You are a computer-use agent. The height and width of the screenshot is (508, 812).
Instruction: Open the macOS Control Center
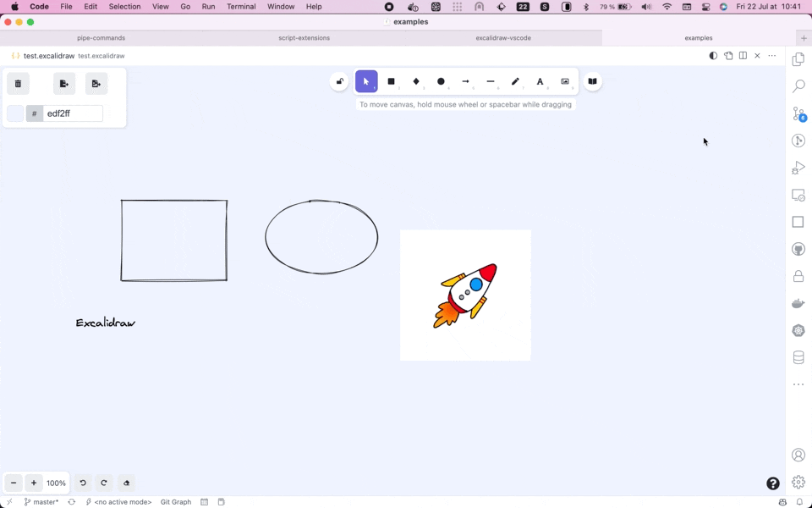click(705, 7)
